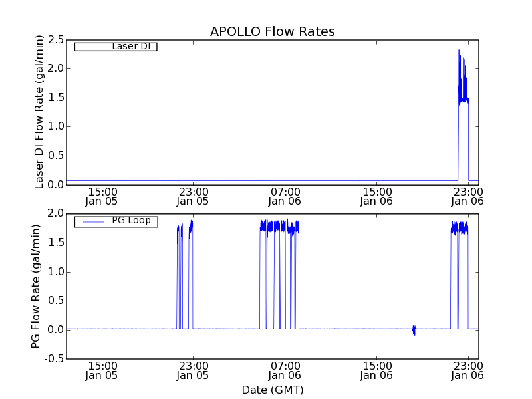
Task: Click PG Loop peak just before 23:00 Jan 05
Action: point(191,227)
